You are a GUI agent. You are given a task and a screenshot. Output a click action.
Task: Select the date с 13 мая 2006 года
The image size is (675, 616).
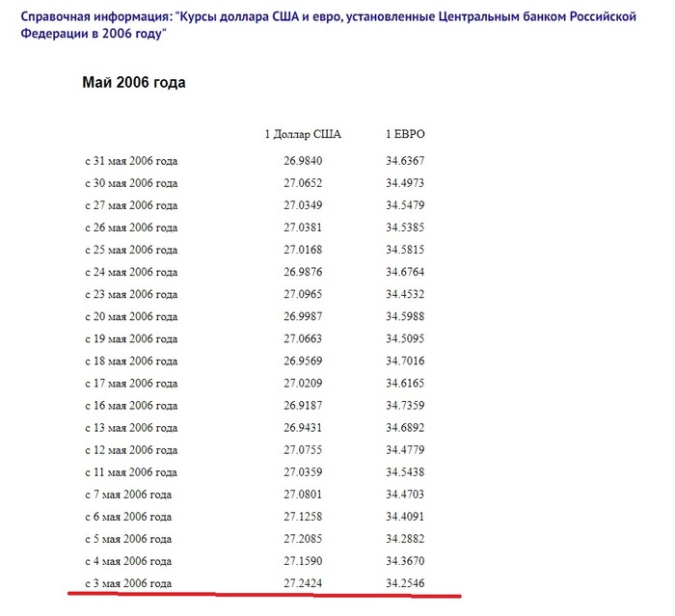click(131, 428)
